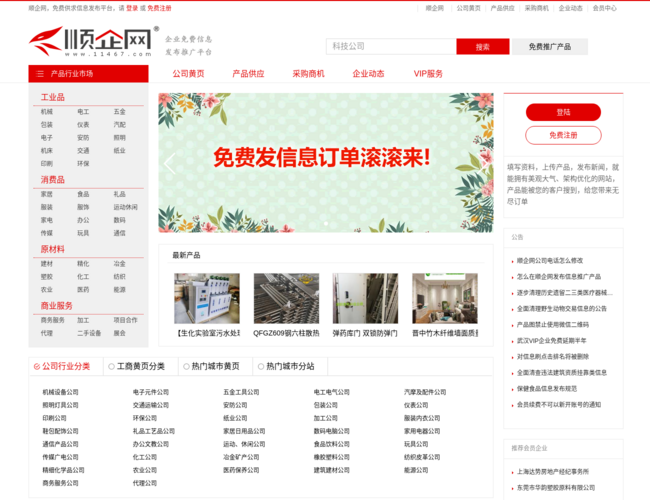Open the 消费品 category heading

click(x=53, y=180)
